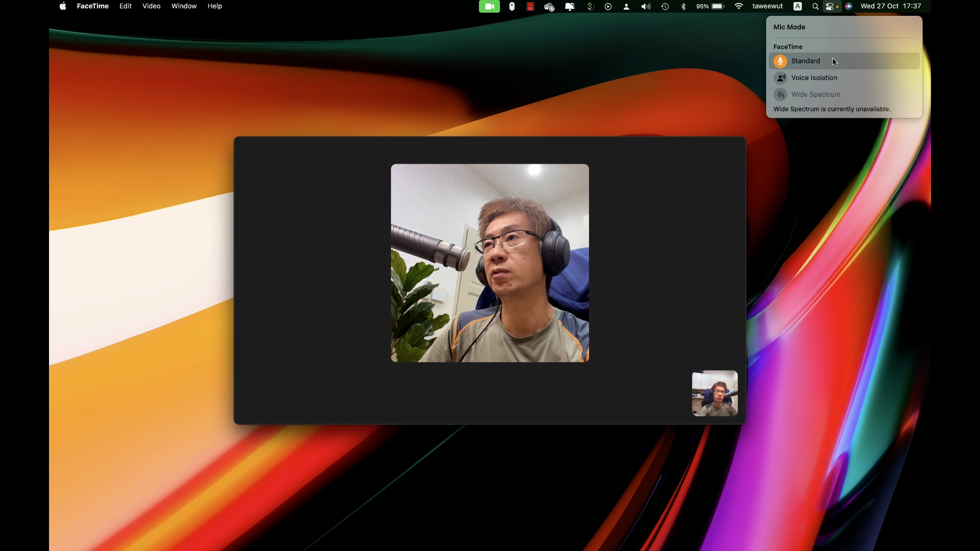Click the main caller video tile

pyautogui.click(x=489, y=263)
